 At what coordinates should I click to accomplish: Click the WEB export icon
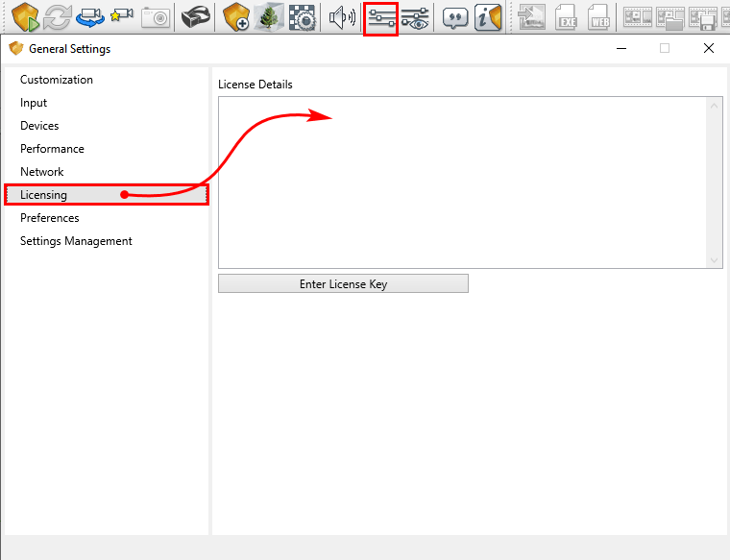point(598,17)
